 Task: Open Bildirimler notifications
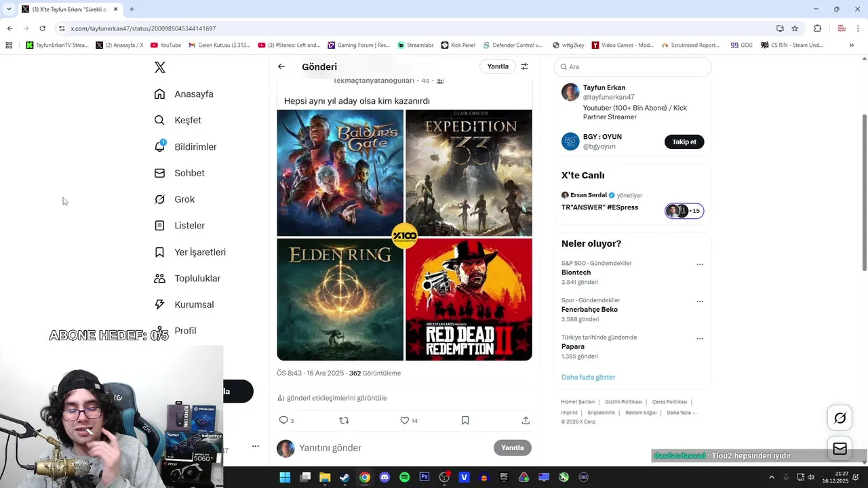click(185, 146)
